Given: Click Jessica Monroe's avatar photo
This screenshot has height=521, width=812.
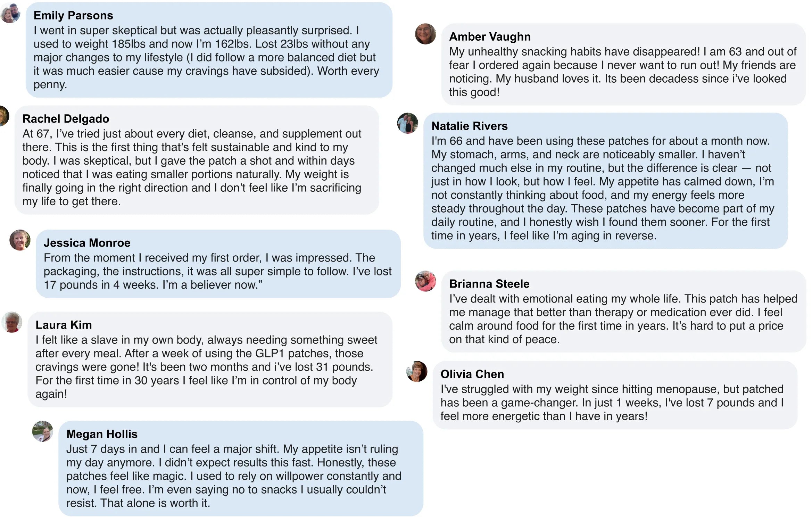Looking at the screenshot, I should pos(20,240).
